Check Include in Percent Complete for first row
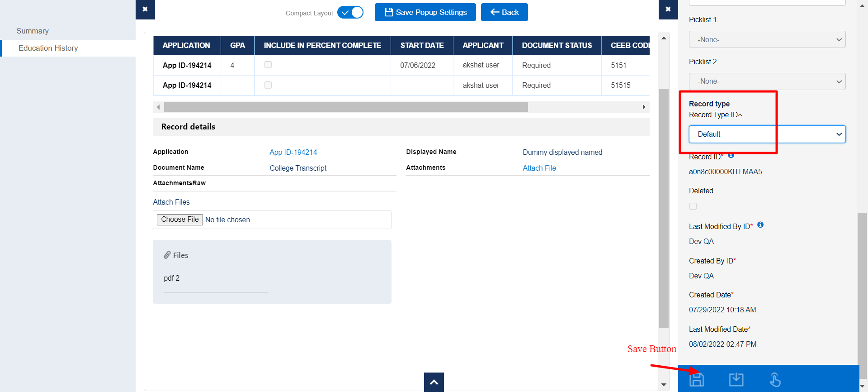Viewport: 868px width, 392px height. click(x=268, y=65)
